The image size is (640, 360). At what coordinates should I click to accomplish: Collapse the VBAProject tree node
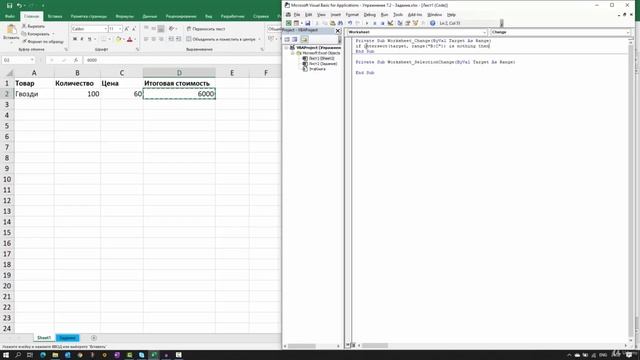point(287,48)
